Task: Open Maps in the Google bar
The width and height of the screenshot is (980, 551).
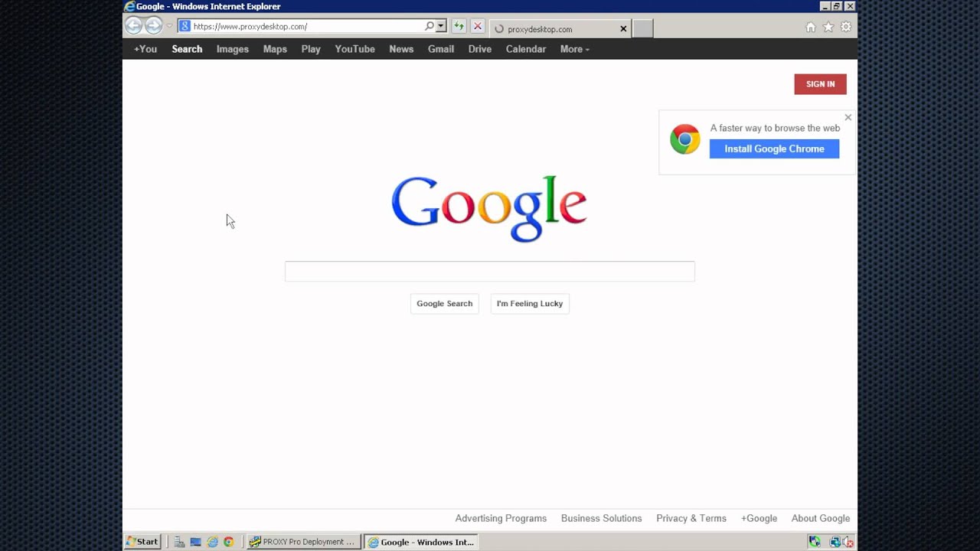Action: pos(275,49)
